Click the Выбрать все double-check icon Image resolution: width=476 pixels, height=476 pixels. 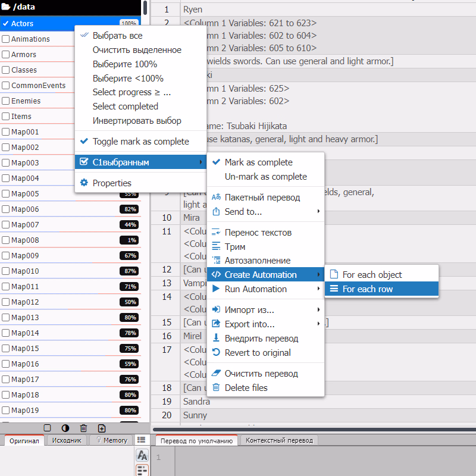coord(84,35)
